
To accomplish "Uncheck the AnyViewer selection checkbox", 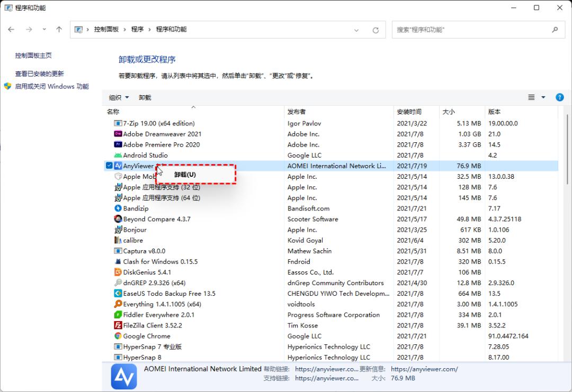I will (x=109, y=165).
